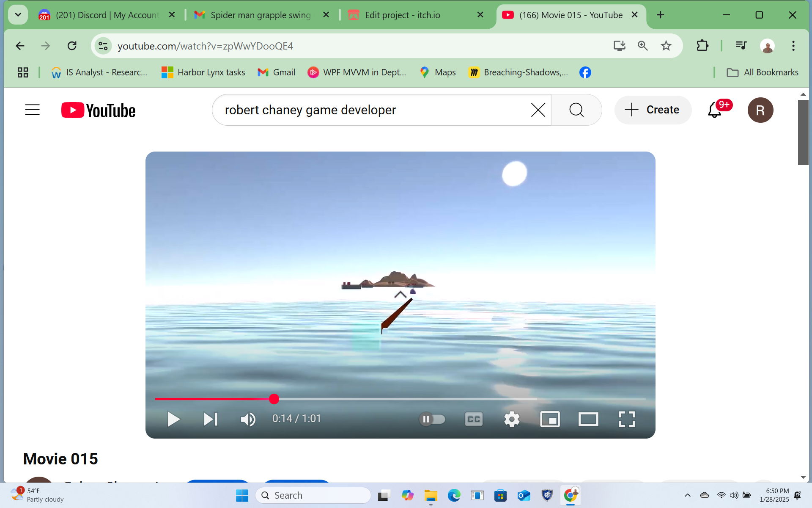Bookmark this page with star icon

(x=666, y=46)
